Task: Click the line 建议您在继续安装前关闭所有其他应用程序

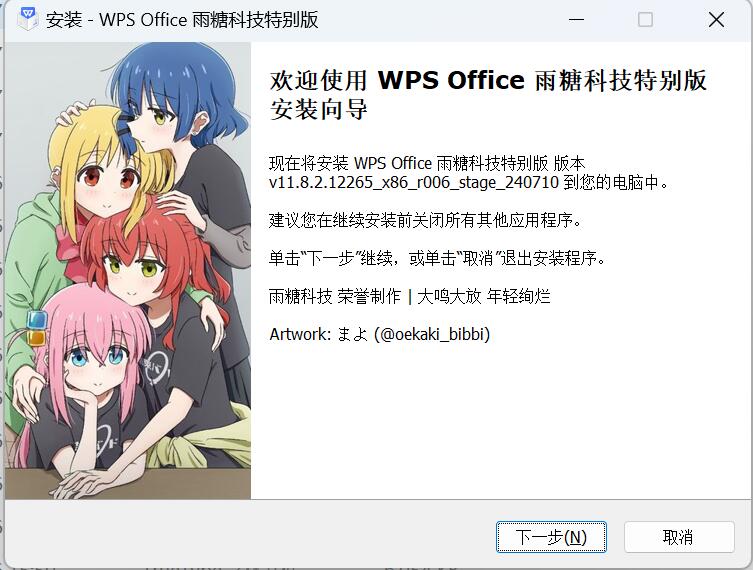Action: [425, 220]
